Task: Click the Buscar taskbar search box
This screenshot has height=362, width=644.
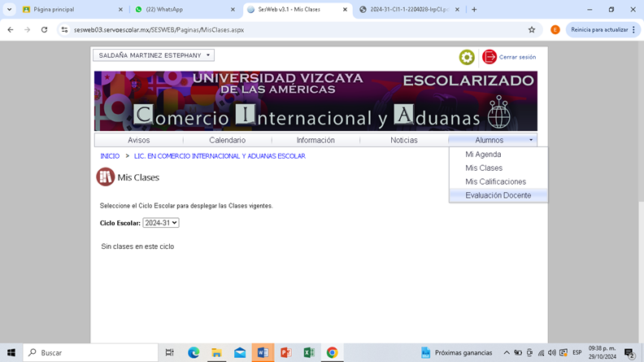Action: (90, 352)
